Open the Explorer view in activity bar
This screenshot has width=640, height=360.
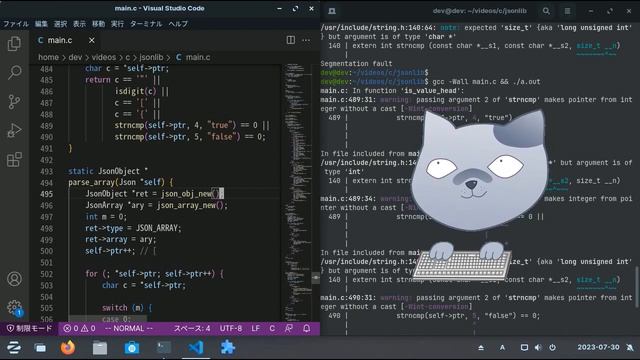tap(14, 44)
